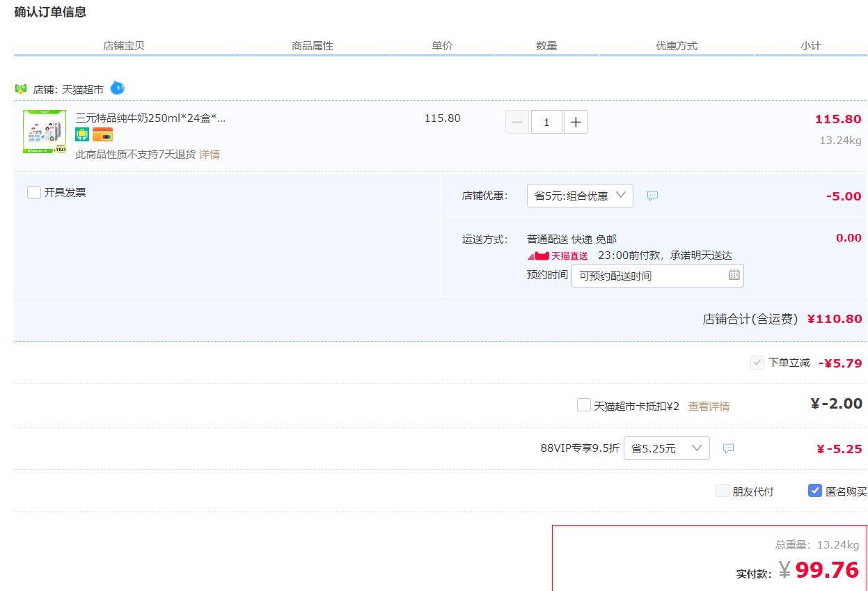Click the 普通配送 快递 免邮 text
868x591 pixels.
[x=571, y=239]
